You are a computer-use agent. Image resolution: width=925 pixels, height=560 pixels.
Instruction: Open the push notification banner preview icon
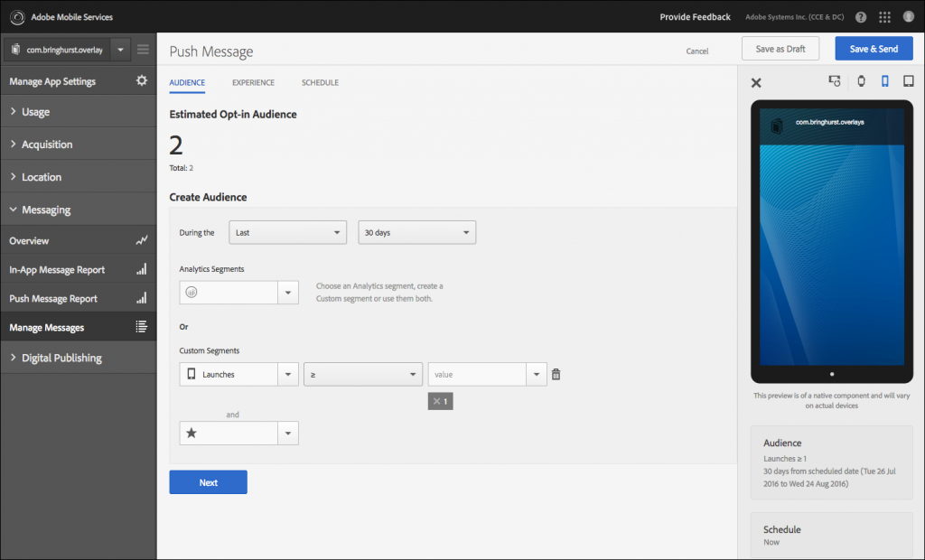835,81
